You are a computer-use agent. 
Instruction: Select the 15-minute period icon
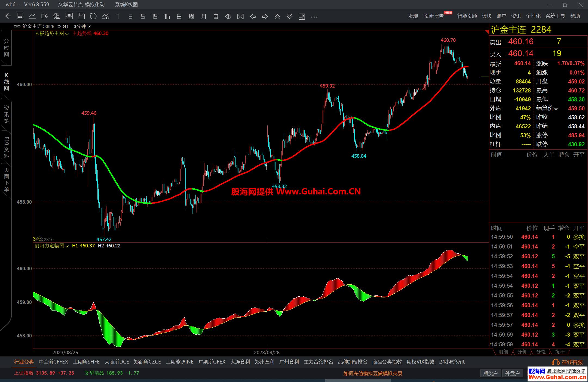(155, 17)
